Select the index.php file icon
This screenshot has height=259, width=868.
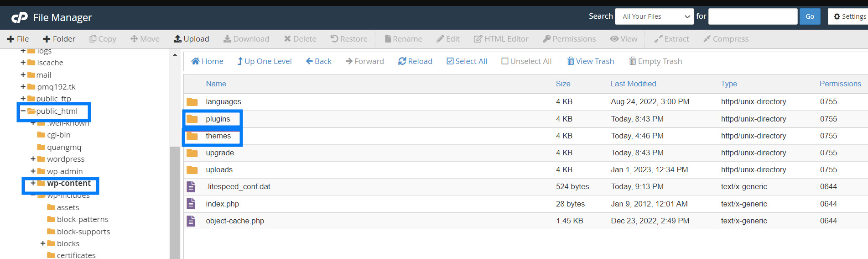tap(191, 204)
